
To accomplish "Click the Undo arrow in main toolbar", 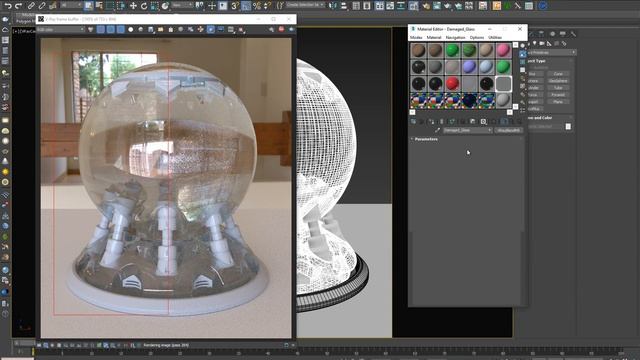I will [x=8, y=6].
